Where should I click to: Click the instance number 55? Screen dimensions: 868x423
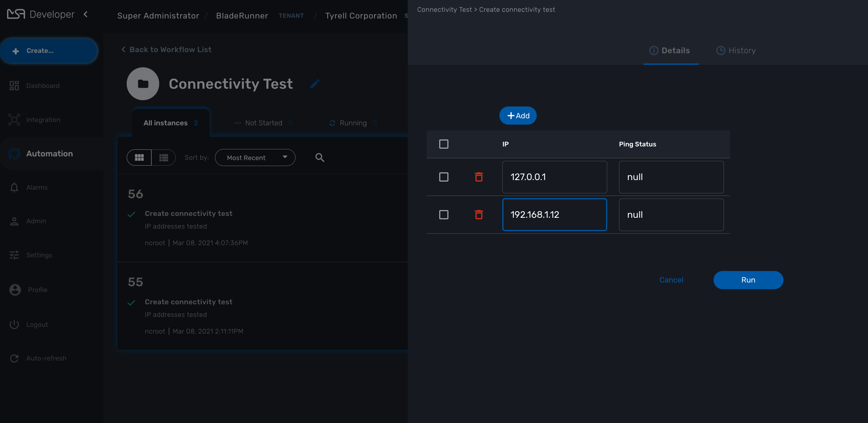click(x=135, y=282)
